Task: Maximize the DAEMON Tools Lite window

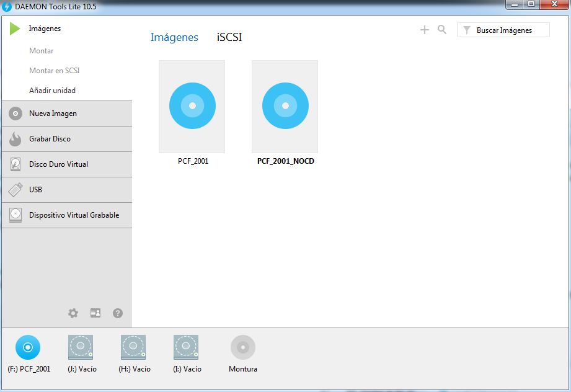Action: tap(531, 4)
